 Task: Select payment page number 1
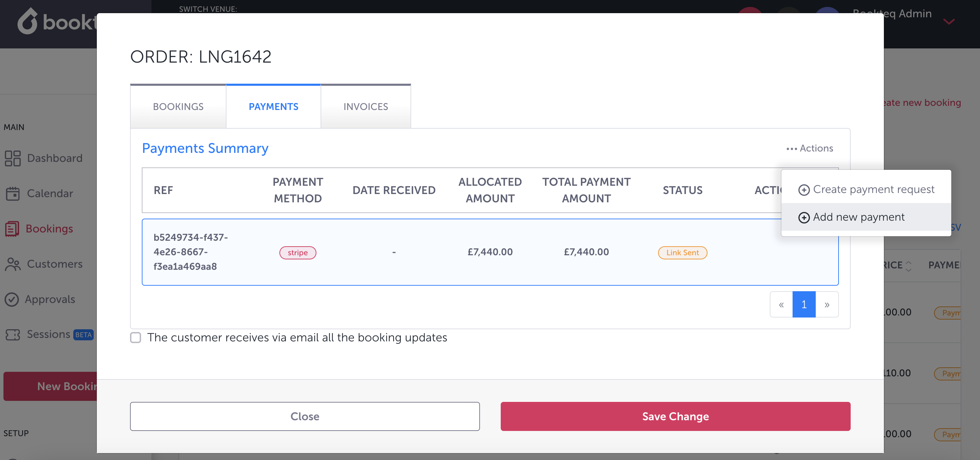click(804, 304)
